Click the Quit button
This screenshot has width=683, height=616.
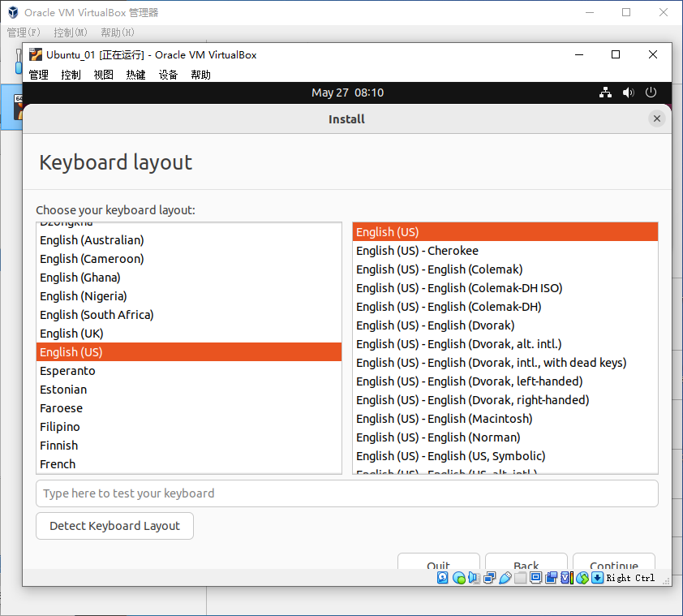[439, 562]
